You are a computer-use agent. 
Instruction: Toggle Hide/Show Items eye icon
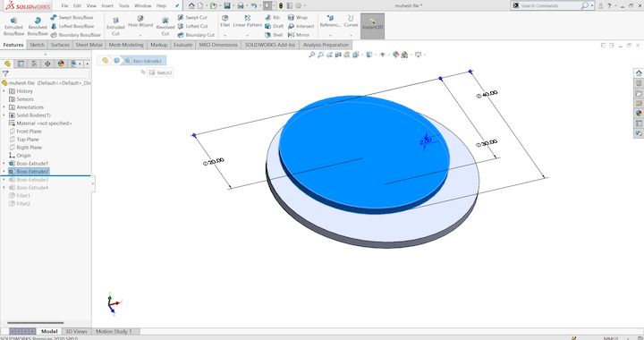click(x=383, y=55)
